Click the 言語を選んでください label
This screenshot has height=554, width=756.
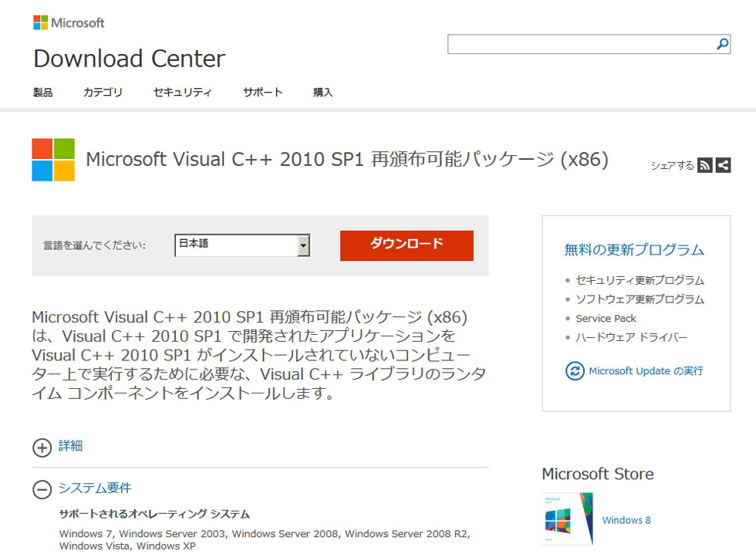point(94,245)
